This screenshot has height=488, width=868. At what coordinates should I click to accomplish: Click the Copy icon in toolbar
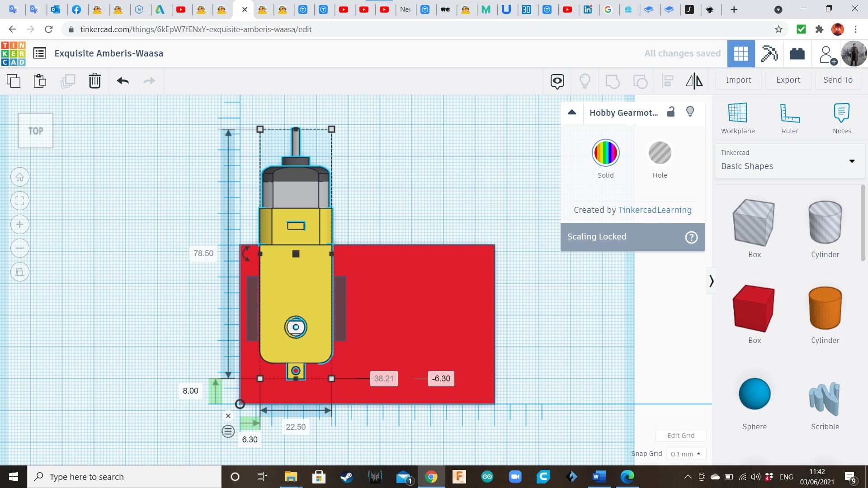coord(14,81)
